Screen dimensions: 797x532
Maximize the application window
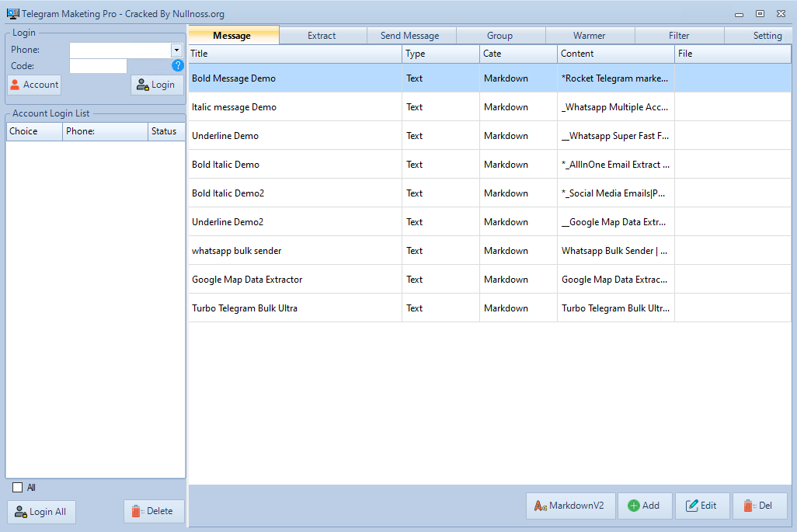pyautogui.click(x=760, y=14)
